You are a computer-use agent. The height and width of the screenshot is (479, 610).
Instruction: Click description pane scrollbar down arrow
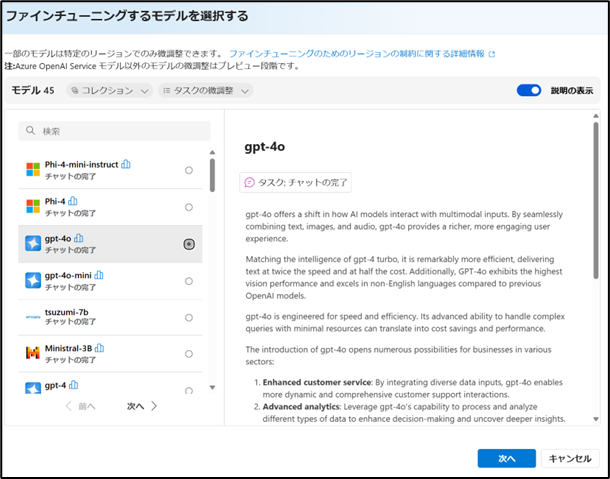coord(596,419)
